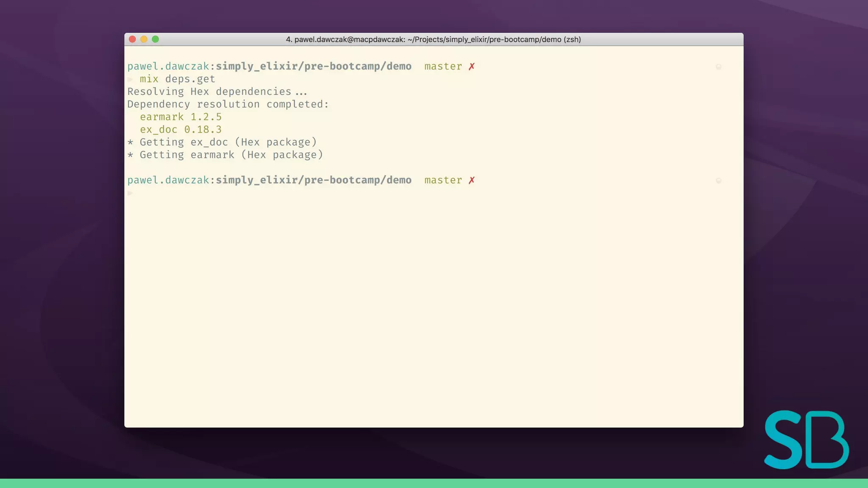
Task: Click the prompt arrow before mix deps.get
Action: [131, 79]
